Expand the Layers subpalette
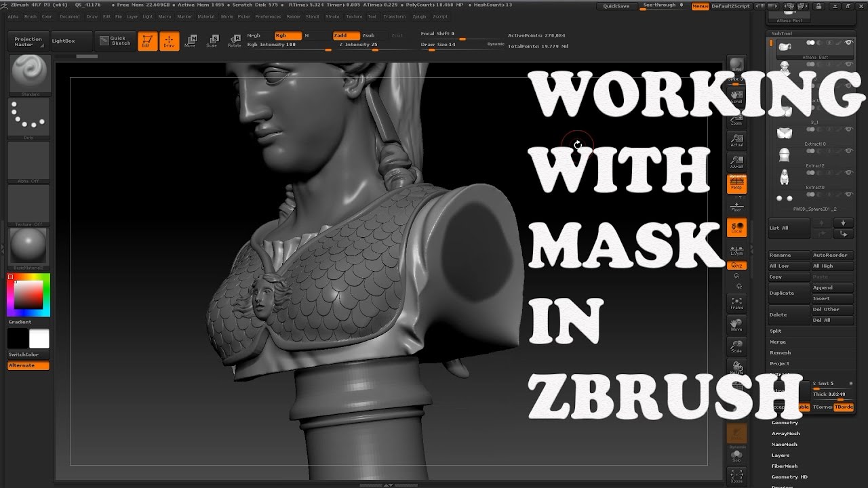 [x=781, y=455]
